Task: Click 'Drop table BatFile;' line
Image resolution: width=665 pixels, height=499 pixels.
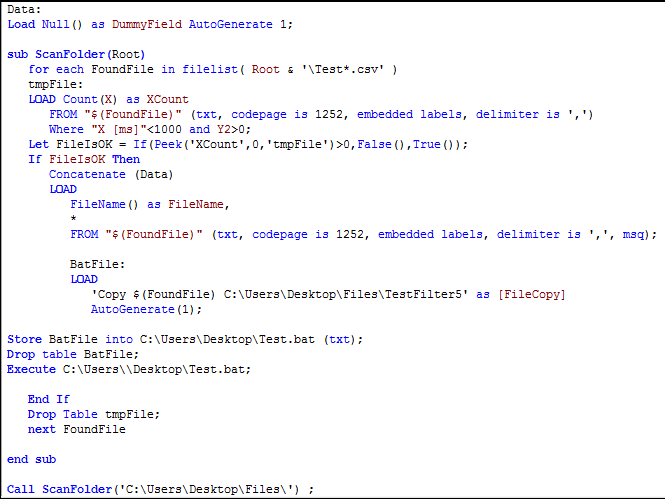Action: click(73, 354)
